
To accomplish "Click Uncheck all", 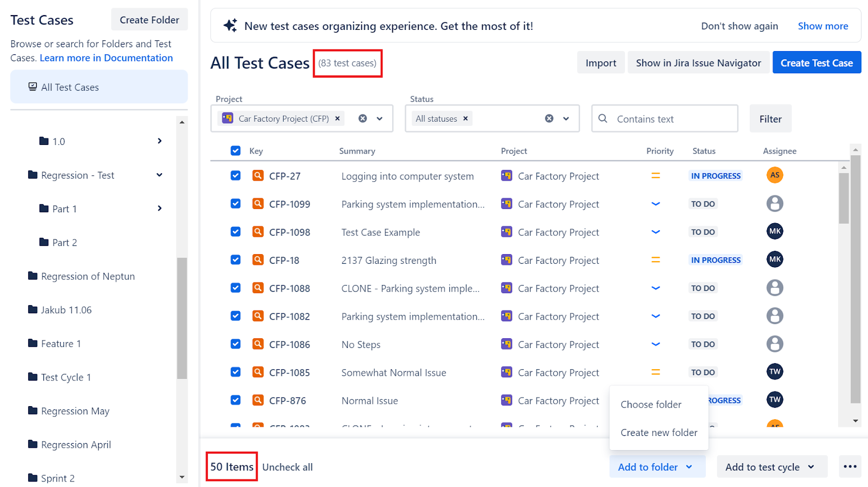I will pyautogui.click(x=287, y=467).
